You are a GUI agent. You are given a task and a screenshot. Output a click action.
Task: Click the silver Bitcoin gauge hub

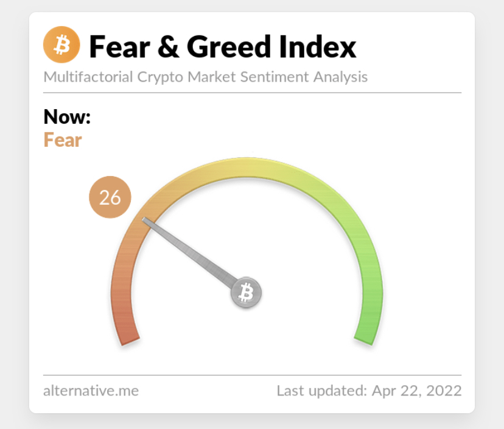[247, 292]
